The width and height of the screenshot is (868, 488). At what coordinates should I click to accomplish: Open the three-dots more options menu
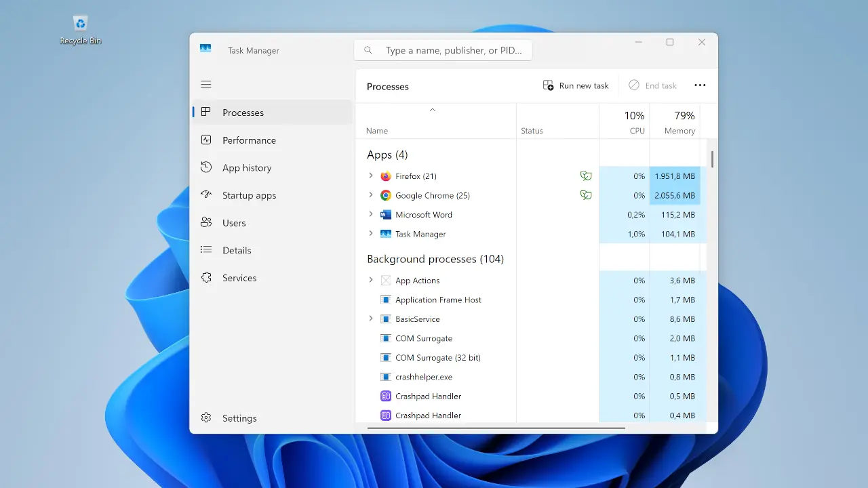coord(700,85)
